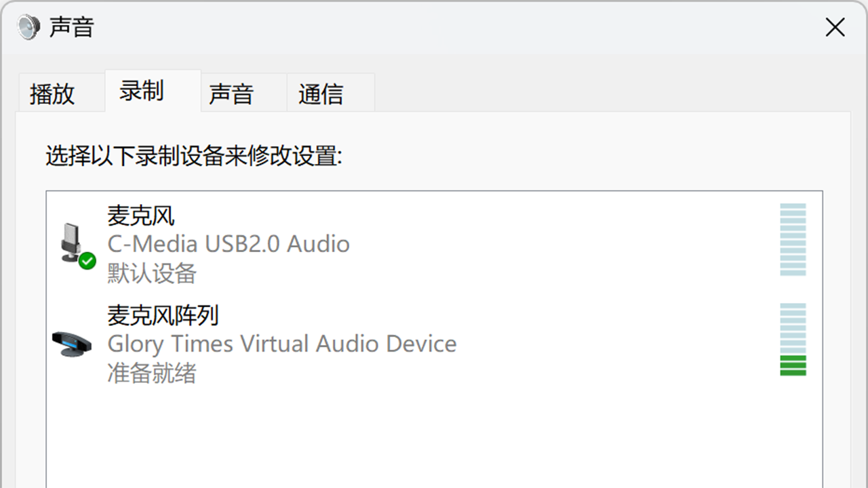Select the 麦克风 device name
Viewport: 868px width, 488px height.
click(x=141, y=216)
